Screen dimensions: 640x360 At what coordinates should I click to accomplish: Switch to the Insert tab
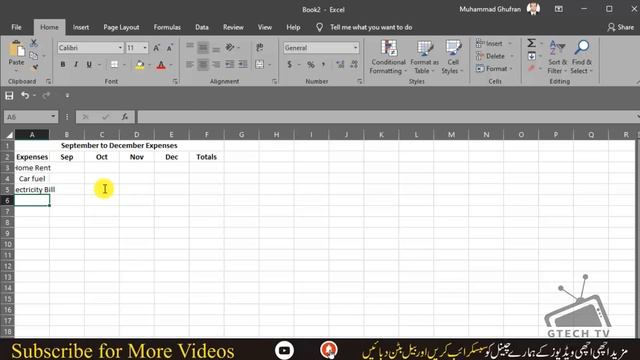tap(81, 27)
